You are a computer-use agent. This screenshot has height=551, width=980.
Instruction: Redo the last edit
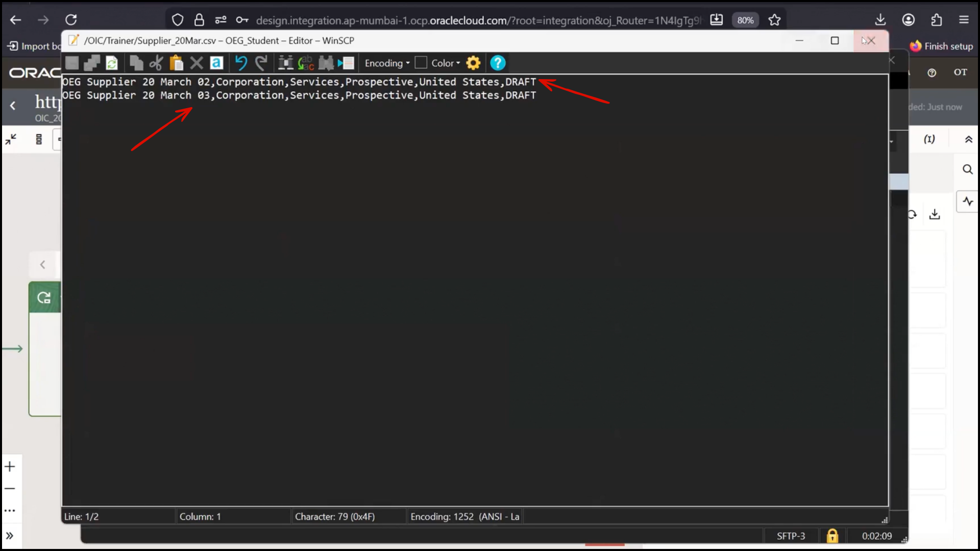click(261, 63)
